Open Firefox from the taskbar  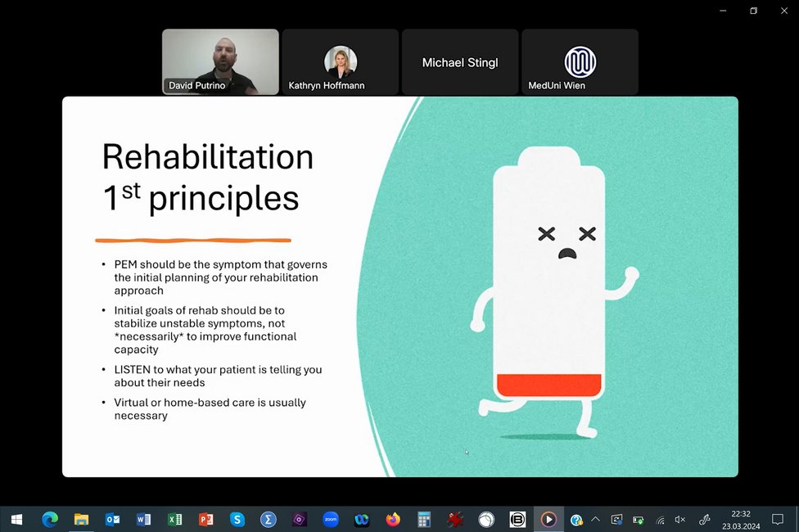[393, 519]
